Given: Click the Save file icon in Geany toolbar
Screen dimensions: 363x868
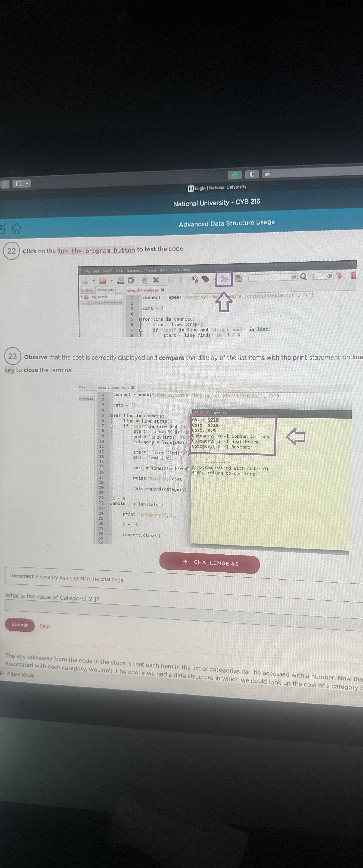Looking at the screenshot, I should click(121, 280).
